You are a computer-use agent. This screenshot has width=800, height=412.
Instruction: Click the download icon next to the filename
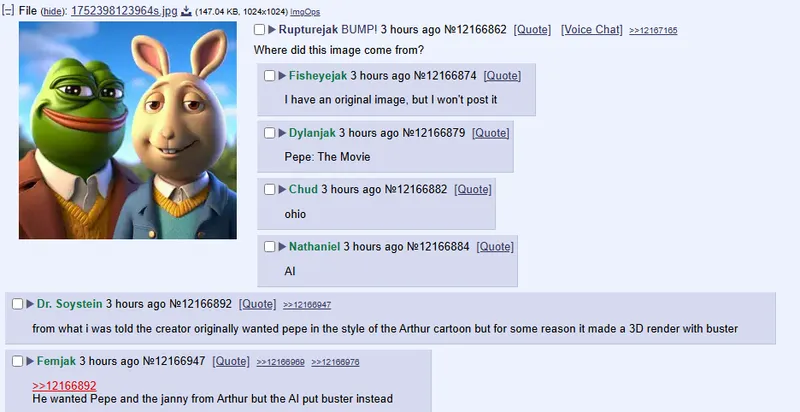(186, 11)
